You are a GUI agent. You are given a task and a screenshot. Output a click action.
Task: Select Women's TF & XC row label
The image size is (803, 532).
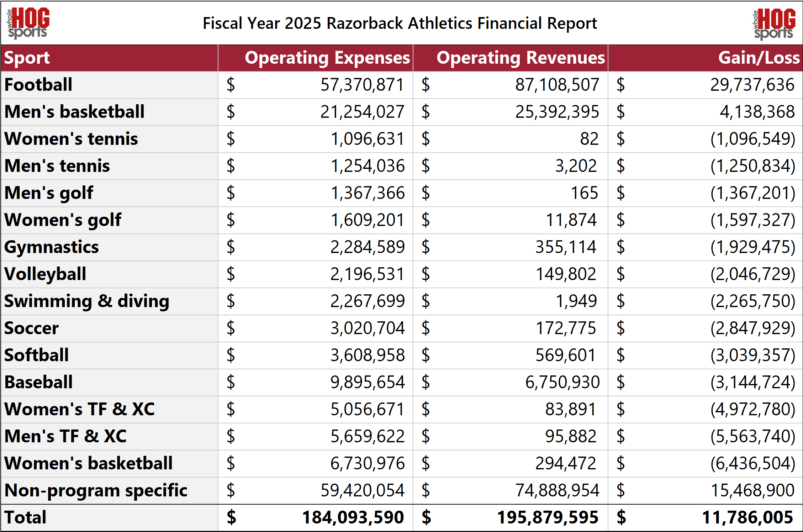click(x=80, y=409)
